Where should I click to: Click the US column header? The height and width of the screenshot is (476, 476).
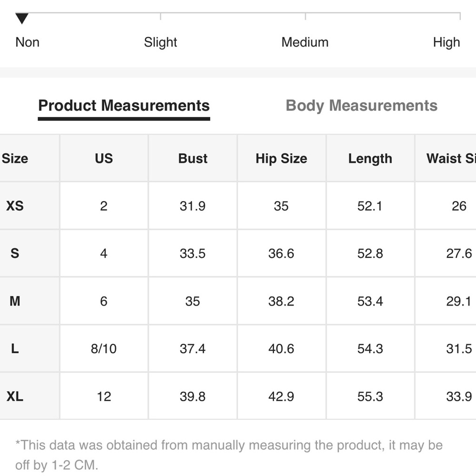pyautogui.click(x=104, y=159)
